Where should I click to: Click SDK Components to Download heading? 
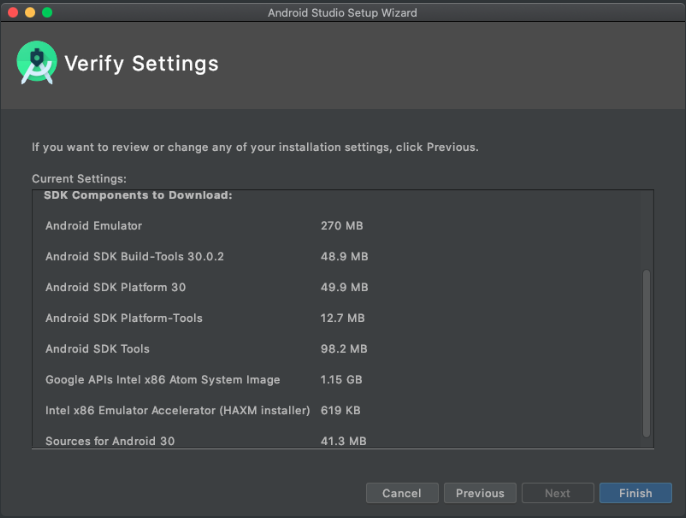pos(138,195)
